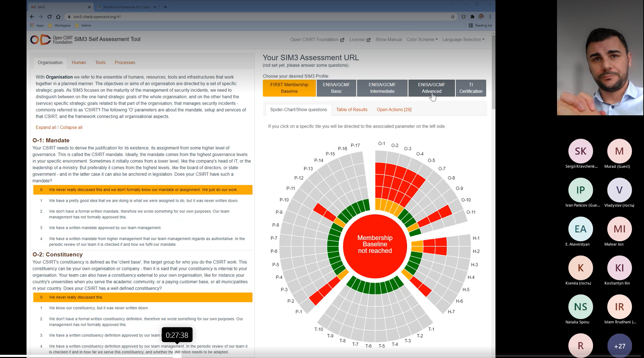The height and width of the screenshot is (358, 644).
Task: Open the Table of Results tab
Action: pos(352,110)
